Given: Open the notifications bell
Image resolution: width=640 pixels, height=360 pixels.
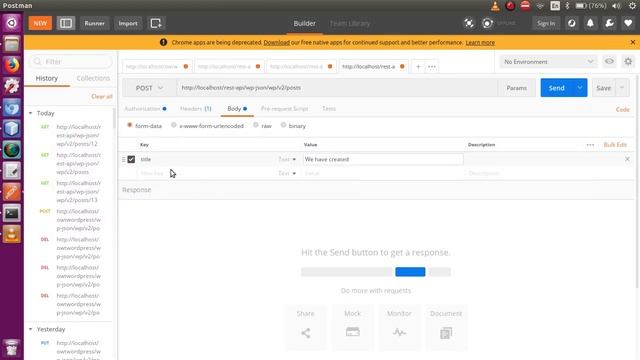Looking at the screenshot, I should pyautogui.click(x=590, y=23).
